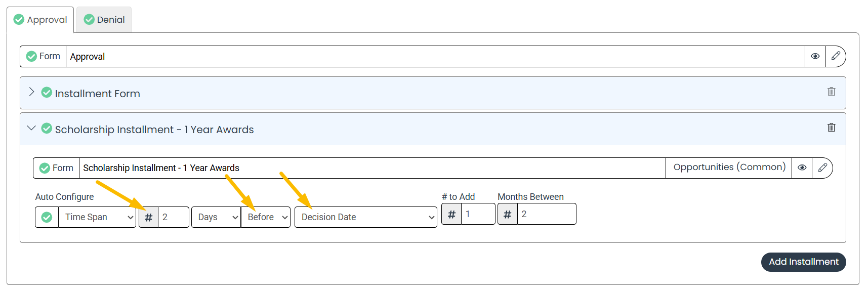Click Scholarship Installment - 1 Year Awards heading
Screen dimensions: 868x290
[154, 130]
